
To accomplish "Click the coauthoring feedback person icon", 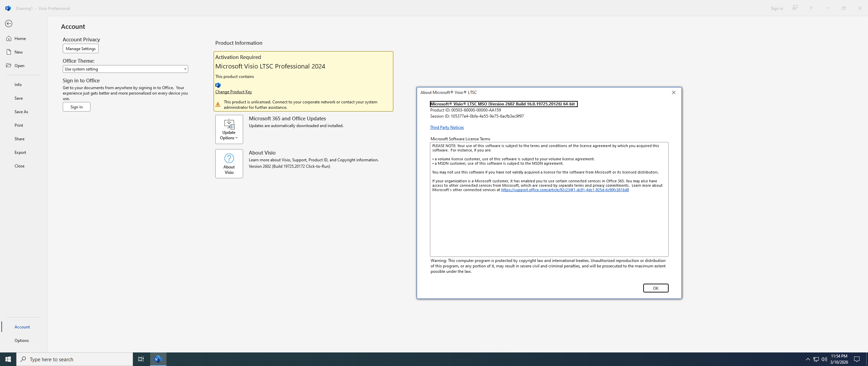I will coord(794,8).
